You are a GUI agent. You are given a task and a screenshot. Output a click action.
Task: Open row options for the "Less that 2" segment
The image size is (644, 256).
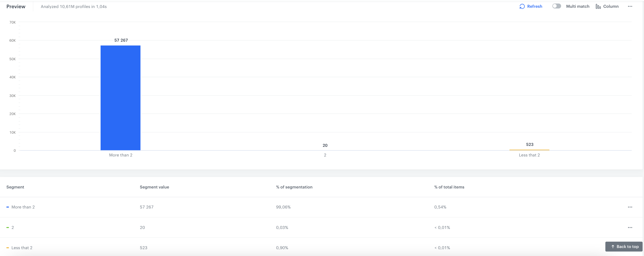pyautogui.click(x=630, y=248)
